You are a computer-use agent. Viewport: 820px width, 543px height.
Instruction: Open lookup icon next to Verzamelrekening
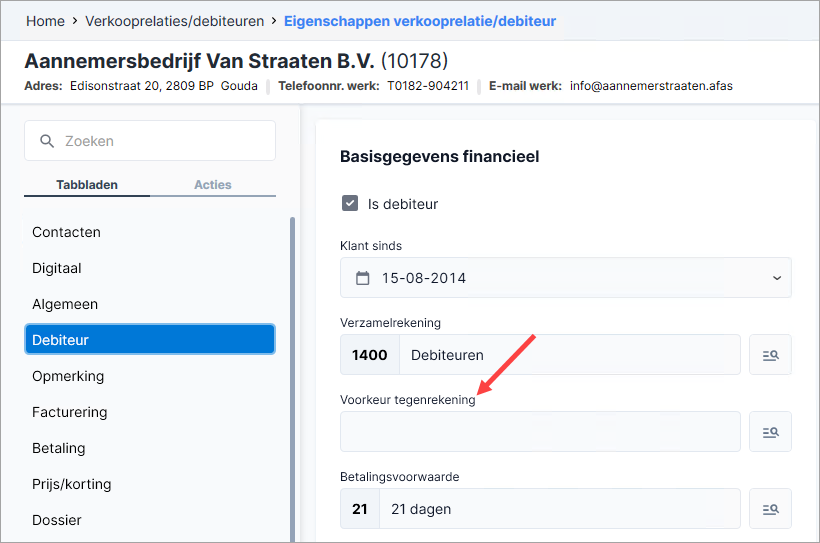tap(770, 355)
